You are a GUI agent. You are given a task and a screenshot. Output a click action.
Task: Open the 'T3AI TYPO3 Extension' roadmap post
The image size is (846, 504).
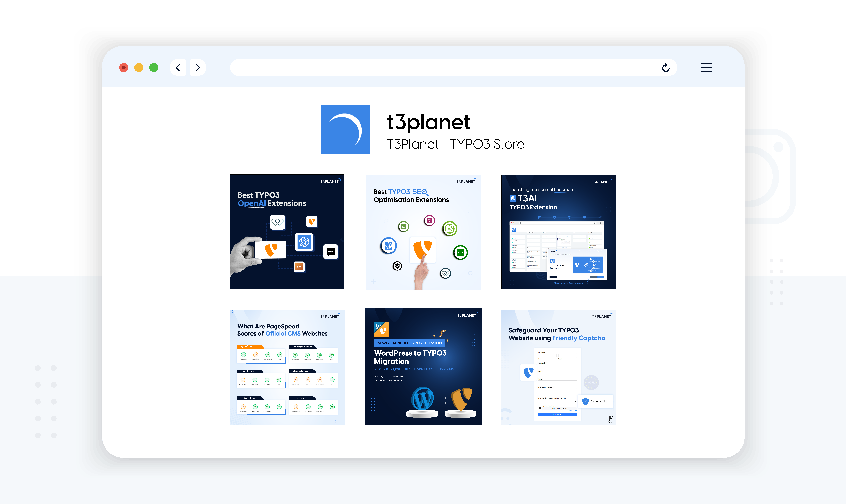click(558, 232)
